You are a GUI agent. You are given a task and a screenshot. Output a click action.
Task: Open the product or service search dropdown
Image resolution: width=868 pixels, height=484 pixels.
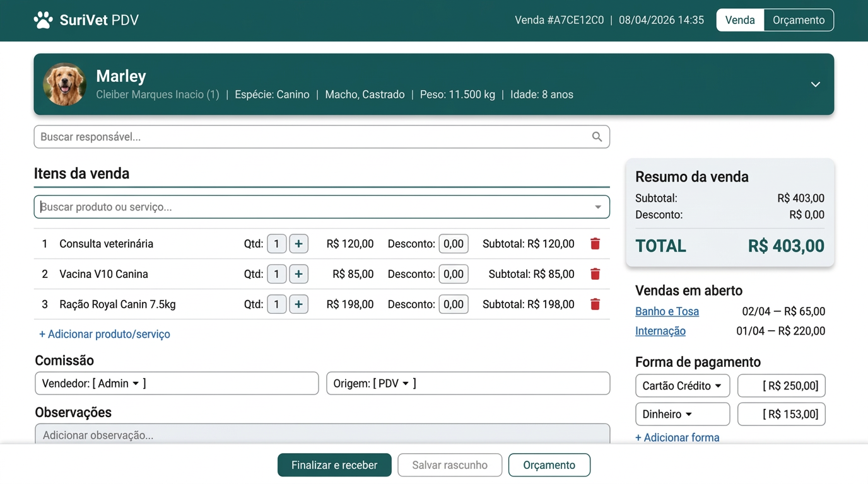pyautogui.click(x=597, y=207)
